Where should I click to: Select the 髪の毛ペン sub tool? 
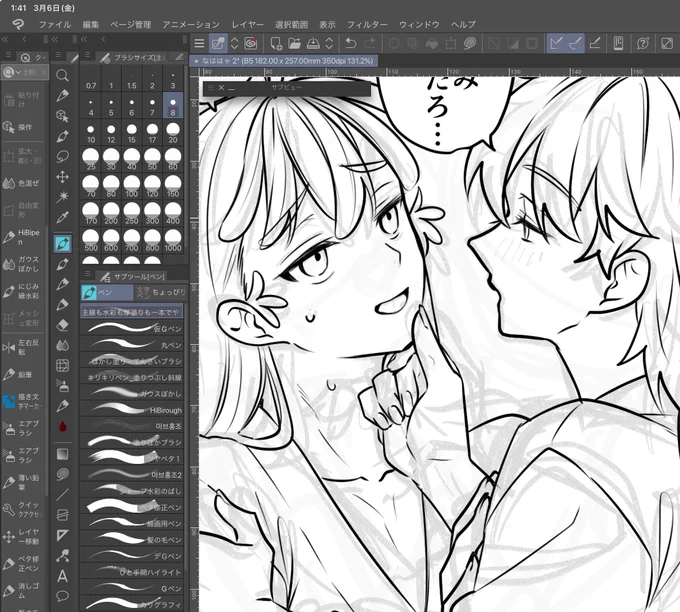(x=132, y=540)
